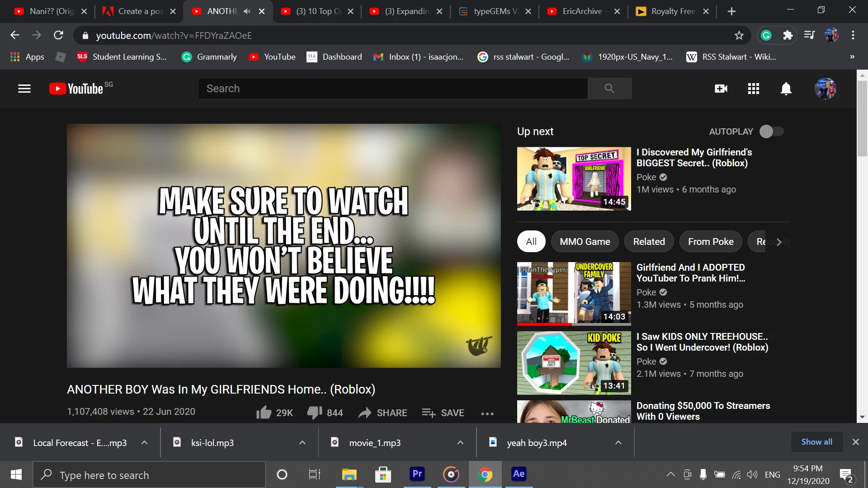Select the MMO Game filter chip
Image resolution: width=868 pixels, height=488 pixels.
585,242
